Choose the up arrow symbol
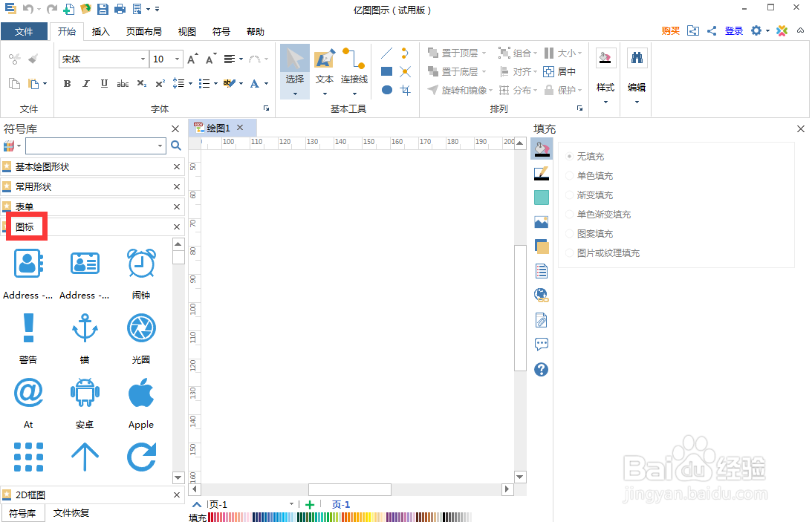This screenshot has width=812, height=522. click(x=85, y=457)
